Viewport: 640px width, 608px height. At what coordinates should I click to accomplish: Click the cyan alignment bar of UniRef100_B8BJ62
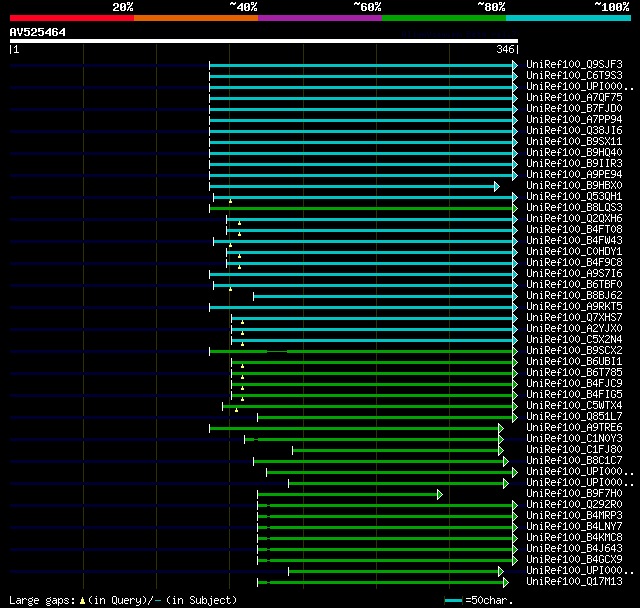click(383, 296)
